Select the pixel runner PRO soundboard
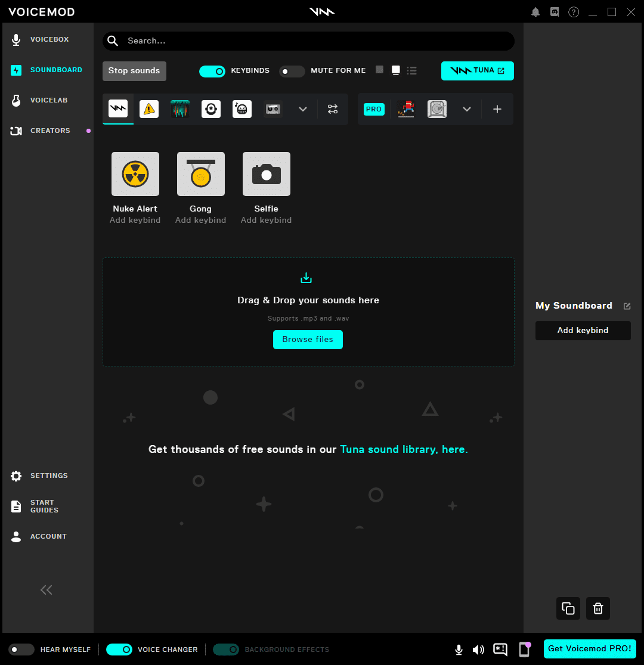644x665 pixels. coord(406,109)
